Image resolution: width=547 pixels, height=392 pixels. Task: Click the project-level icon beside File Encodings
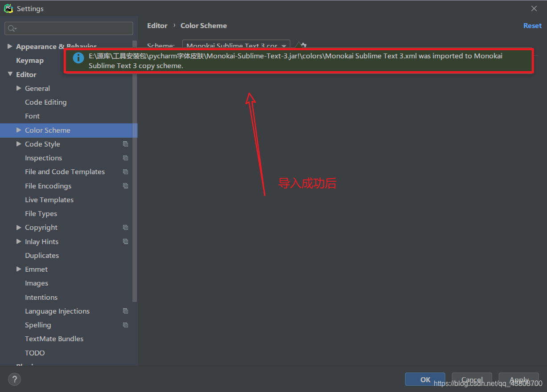126,186
